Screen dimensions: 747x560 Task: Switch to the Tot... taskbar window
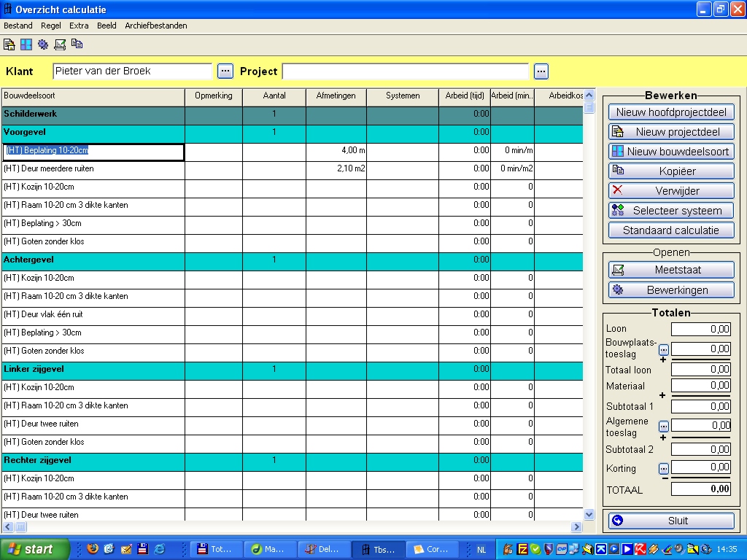[x=216, y=550]
